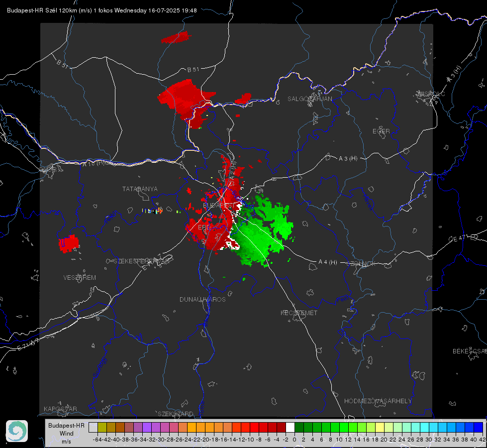Viewport: 487px width, 448px height.
Task: Select the deep blue swatch between 40 and 42
Action: coord(479,428)
